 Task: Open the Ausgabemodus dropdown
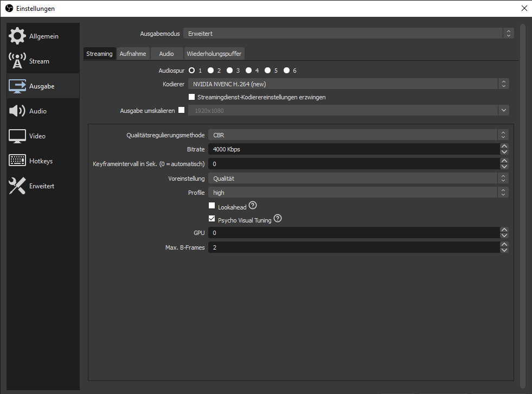tap(348, 34)
